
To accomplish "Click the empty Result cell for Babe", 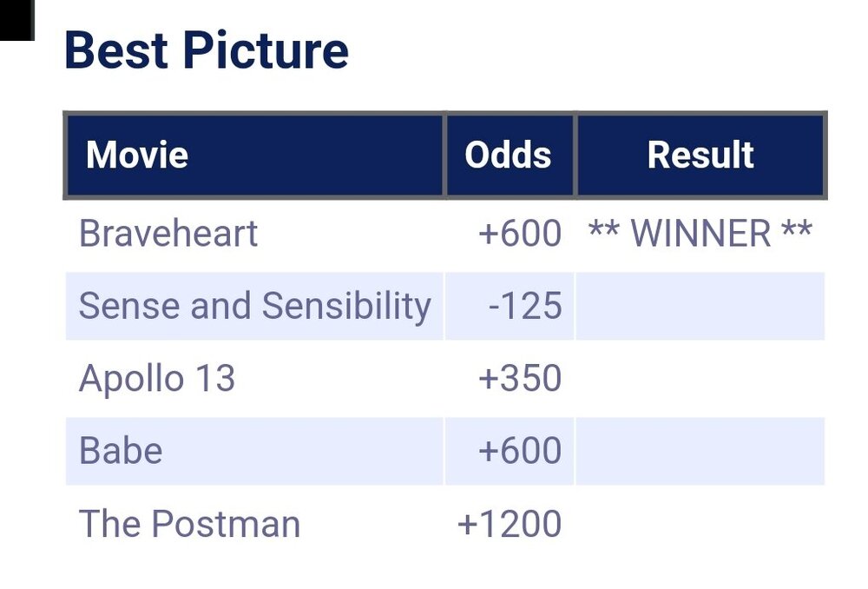I will tap(700, 451).
